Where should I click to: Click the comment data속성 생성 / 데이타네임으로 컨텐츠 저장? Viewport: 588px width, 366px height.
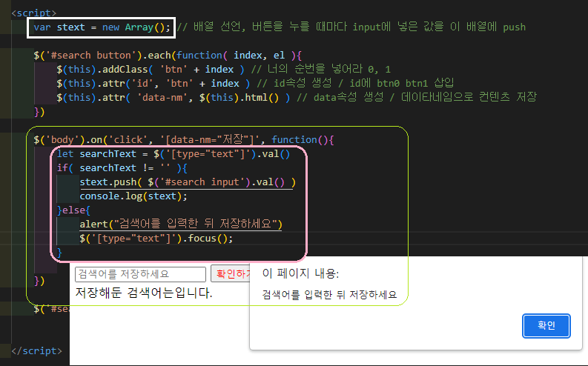click(x=417, y=97)
